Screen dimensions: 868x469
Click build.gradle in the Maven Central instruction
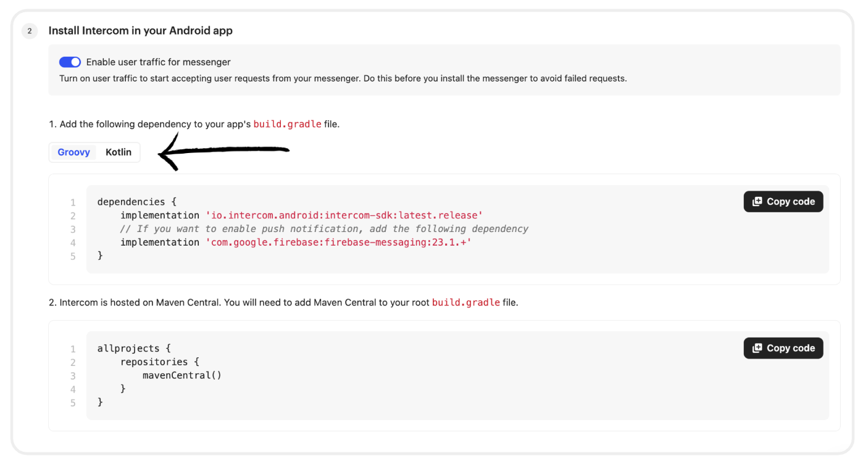[466, 303]
